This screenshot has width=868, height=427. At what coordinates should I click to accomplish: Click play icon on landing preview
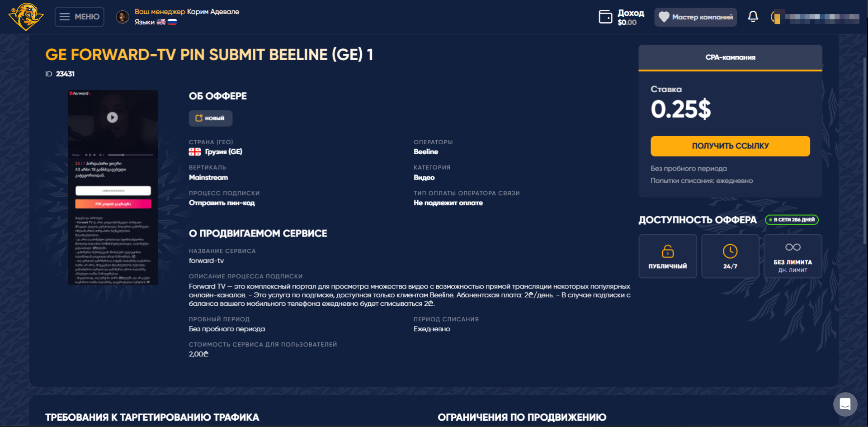coord(112,118)
